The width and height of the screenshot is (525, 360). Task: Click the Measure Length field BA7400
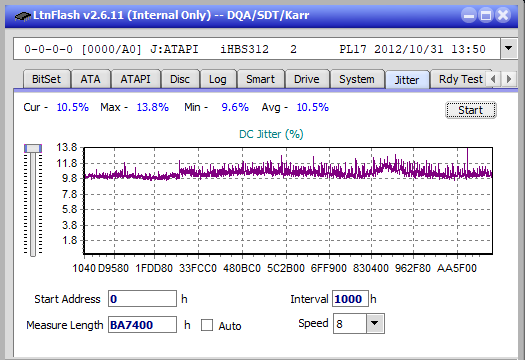pos(142,325)
